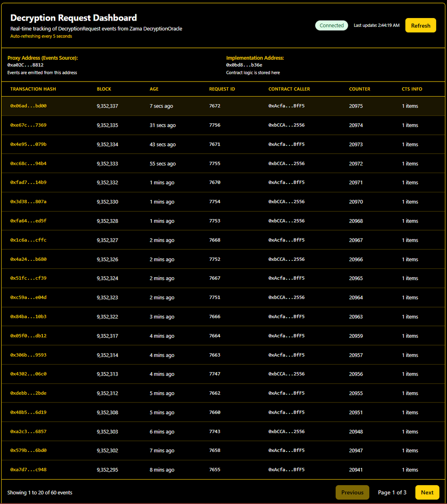447x504 pixels.
Task: Open transaction hash 0xe67c...7369
Action: pos(29,125)
